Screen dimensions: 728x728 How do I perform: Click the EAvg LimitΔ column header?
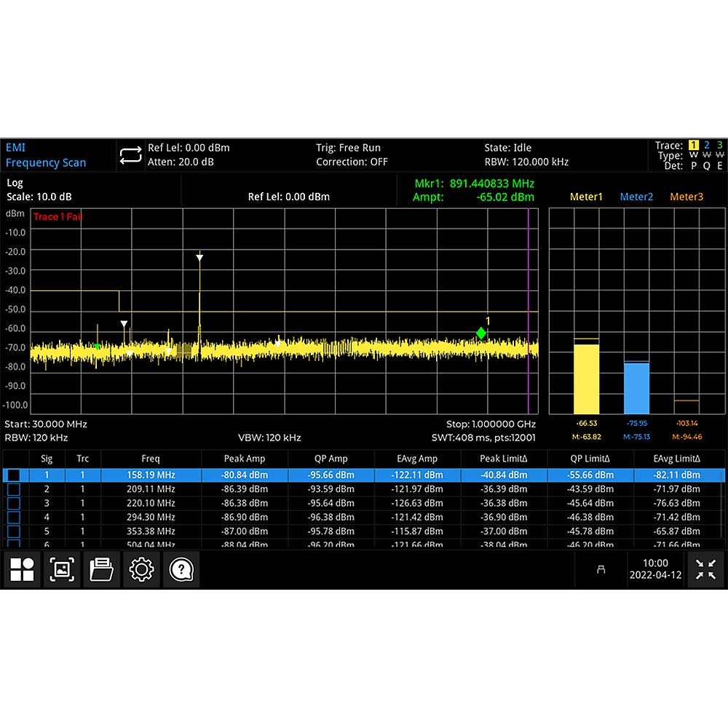(x=676, y=459)
